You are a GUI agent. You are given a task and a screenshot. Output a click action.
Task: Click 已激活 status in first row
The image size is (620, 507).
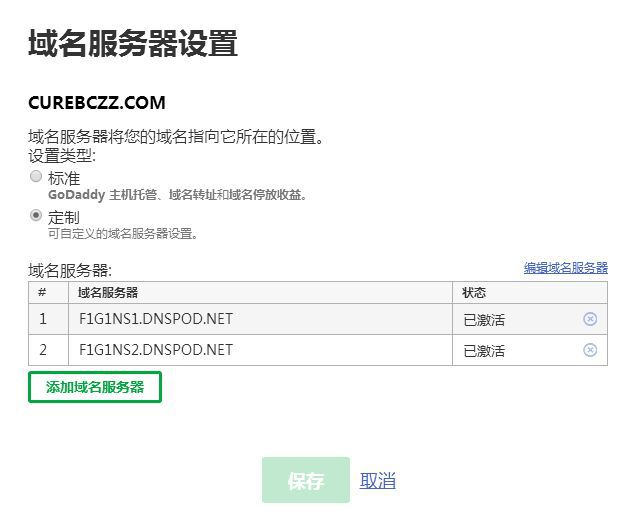tap(484, 320)
